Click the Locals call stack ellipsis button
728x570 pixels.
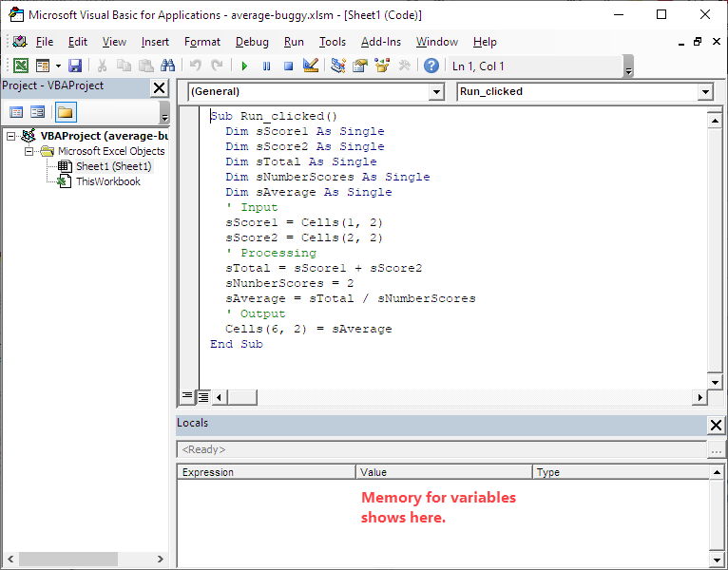pyautogui.click(x=717, y=449)
